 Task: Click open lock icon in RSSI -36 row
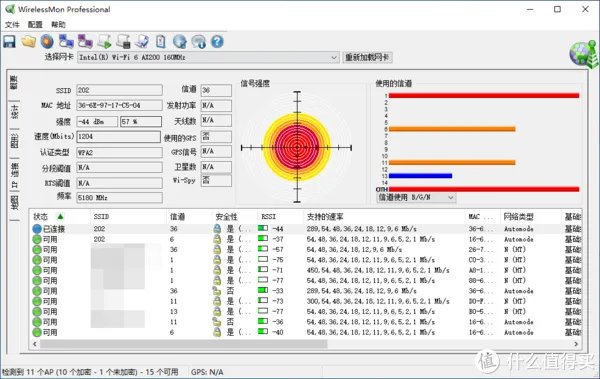(x=217, y=322)
